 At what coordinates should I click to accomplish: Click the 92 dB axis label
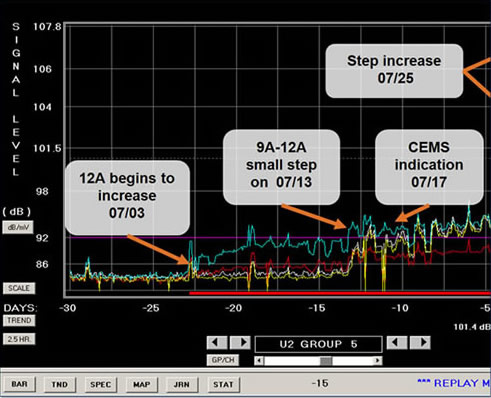point(42,238)
